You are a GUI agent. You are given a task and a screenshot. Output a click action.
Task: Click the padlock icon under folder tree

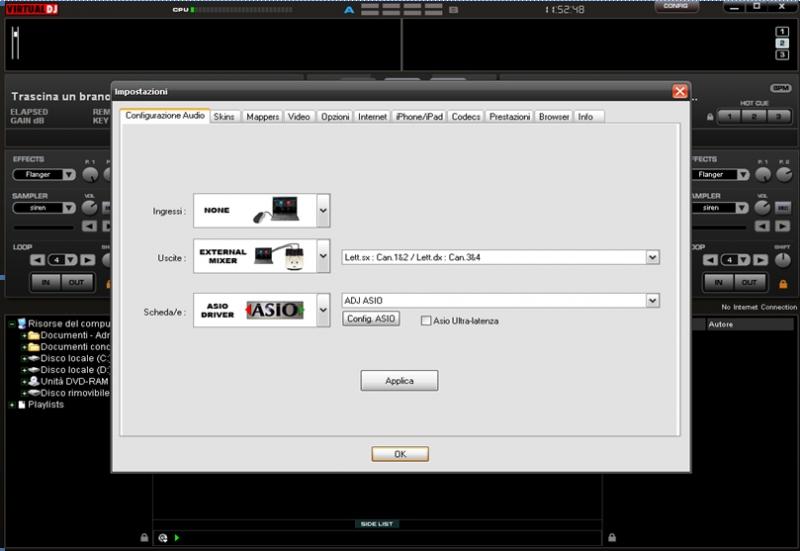pyautogui.click(x=144, y=537)
